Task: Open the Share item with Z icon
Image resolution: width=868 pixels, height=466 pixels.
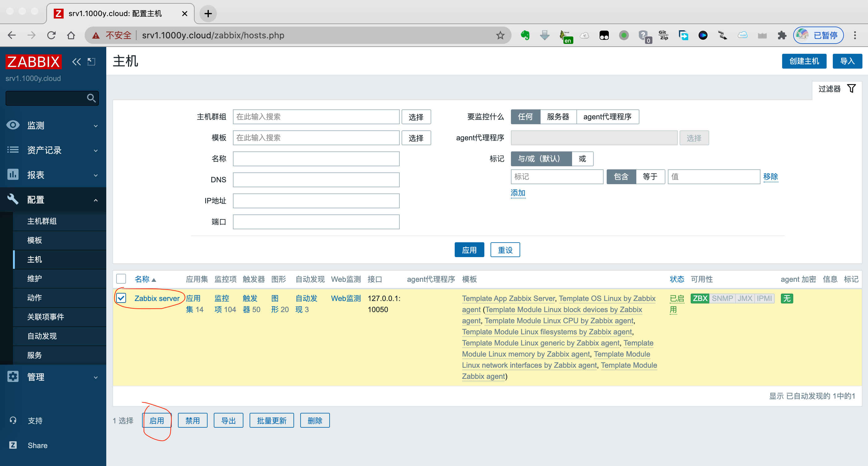Action: (x=37, y=445)
